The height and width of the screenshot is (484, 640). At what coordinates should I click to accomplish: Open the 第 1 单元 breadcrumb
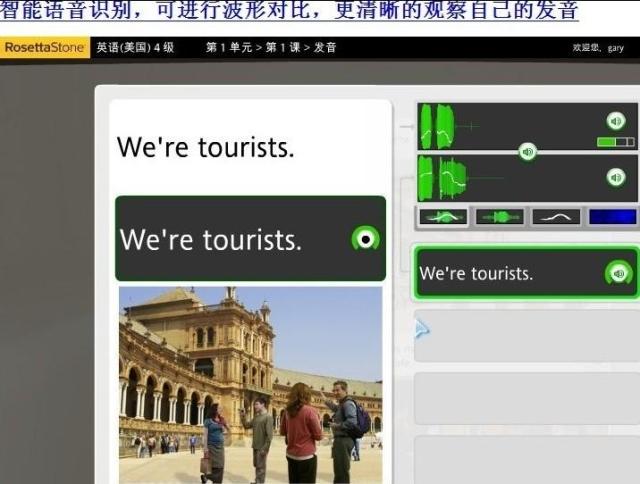tap(229, 47)
